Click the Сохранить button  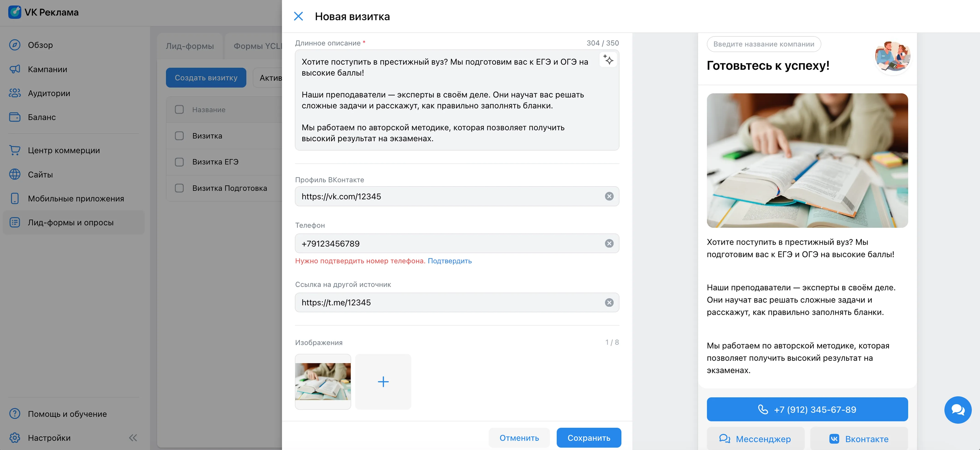(x=589, y=437)
